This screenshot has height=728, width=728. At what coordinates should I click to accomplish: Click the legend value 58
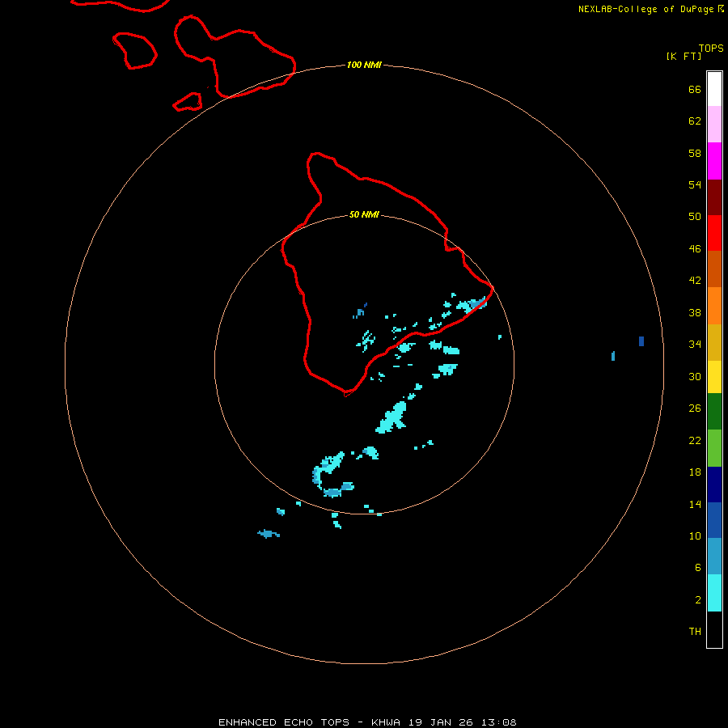[695, 153]
